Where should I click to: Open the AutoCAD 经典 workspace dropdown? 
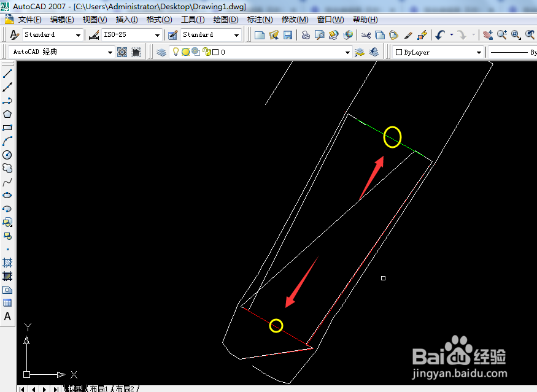pos(110,52)
